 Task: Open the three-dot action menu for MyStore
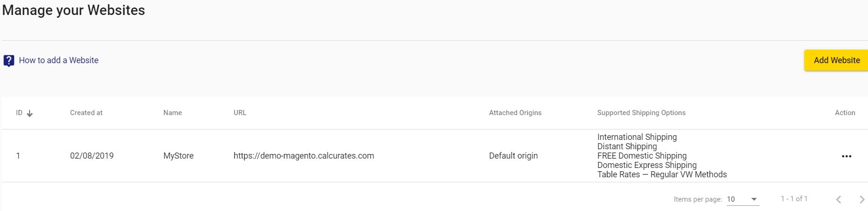[846, 156]
